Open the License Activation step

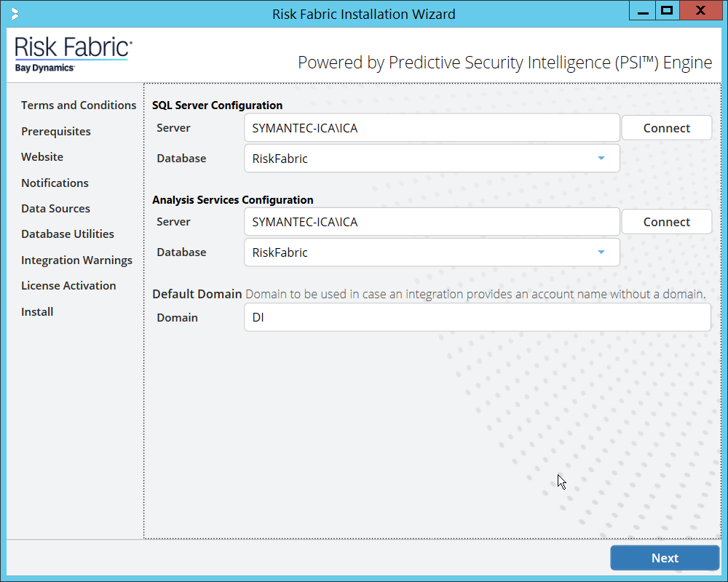[x=68, y=286]
